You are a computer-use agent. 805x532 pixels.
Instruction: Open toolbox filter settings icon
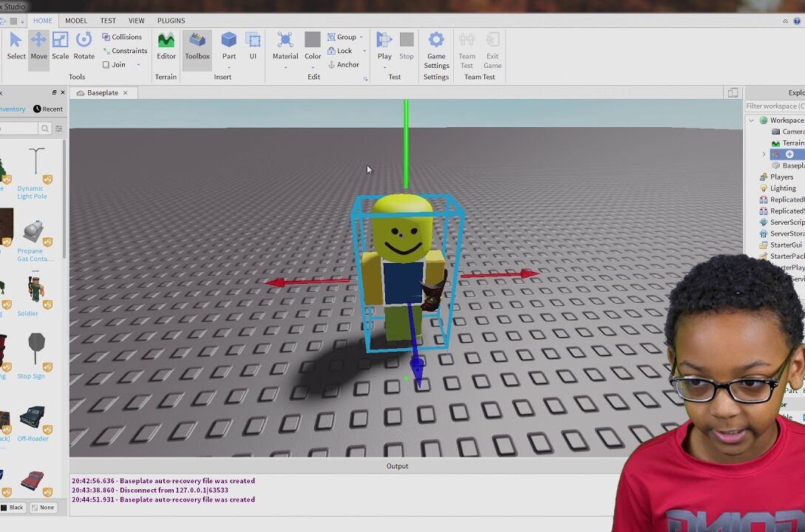(x=59, y=129)
